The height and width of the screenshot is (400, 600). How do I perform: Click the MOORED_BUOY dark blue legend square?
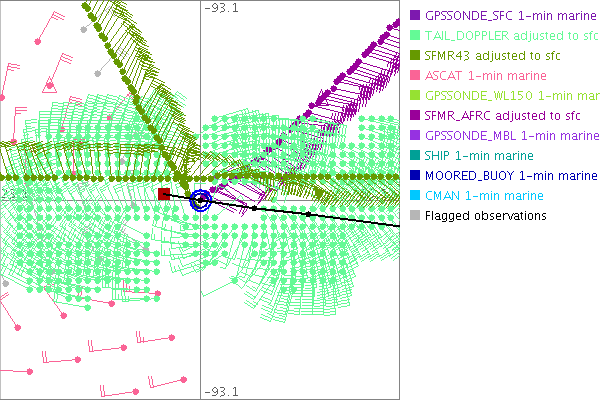pos(413,176)
